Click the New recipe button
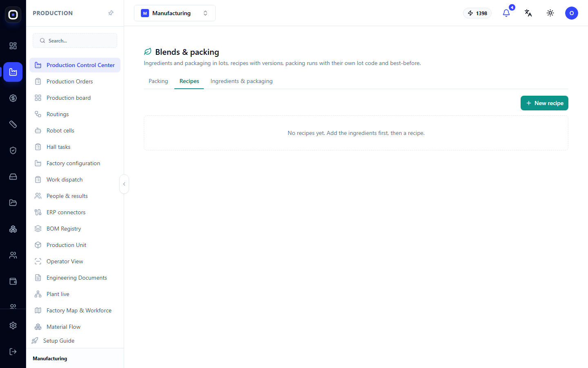Image resolution: width=588 pixels, height=368 pixels. point(544,103)
